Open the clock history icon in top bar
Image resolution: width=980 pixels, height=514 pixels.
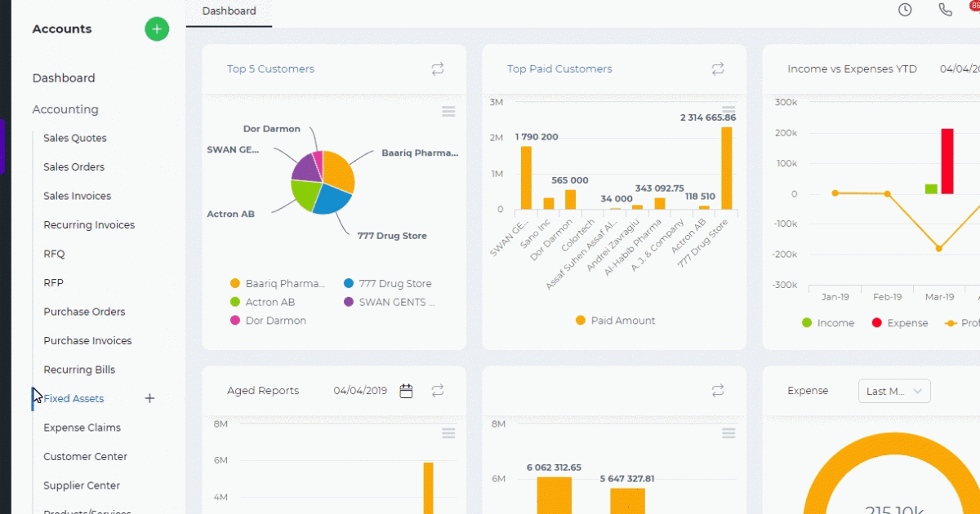[905, 10]
